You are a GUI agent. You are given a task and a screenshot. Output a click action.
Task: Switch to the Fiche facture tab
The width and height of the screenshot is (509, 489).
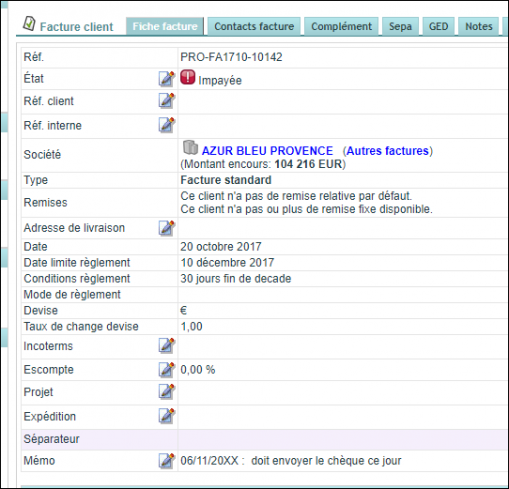165,26
